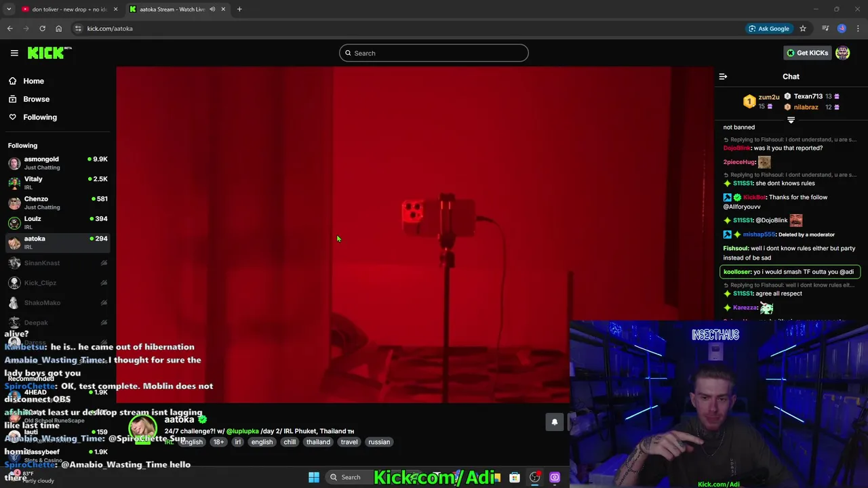Image resolution: width=868 pixels, height=488 pixels.
Task: Open asmongold channel in Following list
Action: click(x=57, y=163)
